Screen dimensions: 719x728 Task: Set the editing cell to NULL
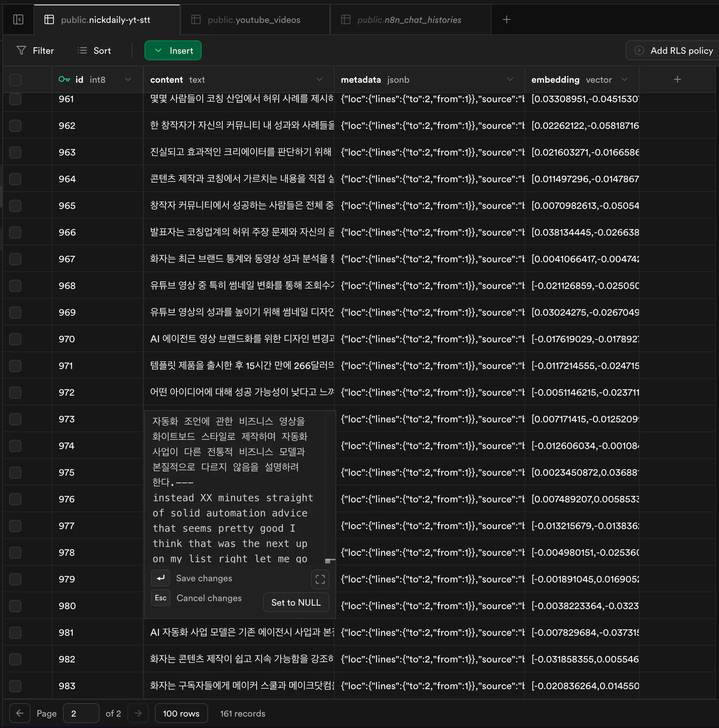pyautogui.click(x=296, y=602)
